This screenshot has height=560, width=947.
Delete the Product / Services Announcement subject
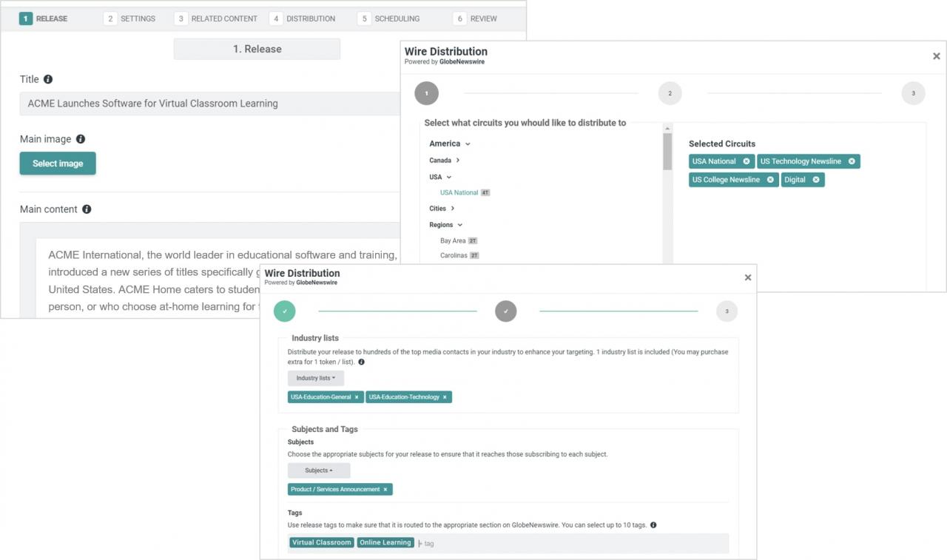[x=385, y=490]
